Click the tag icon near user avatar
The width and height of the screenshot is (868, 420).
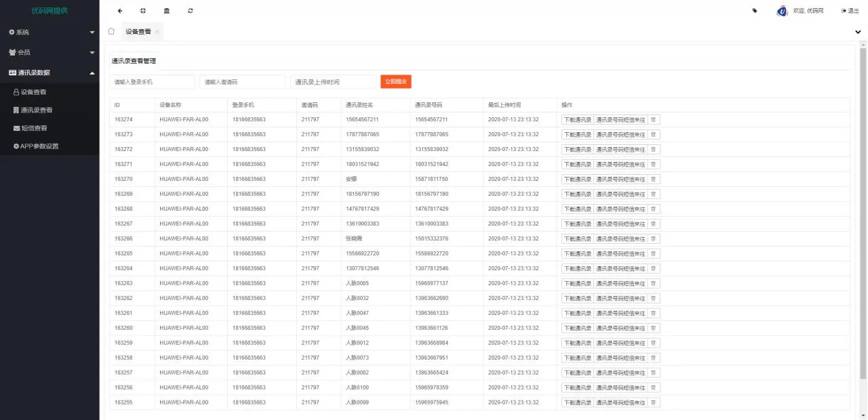point(755,11)
